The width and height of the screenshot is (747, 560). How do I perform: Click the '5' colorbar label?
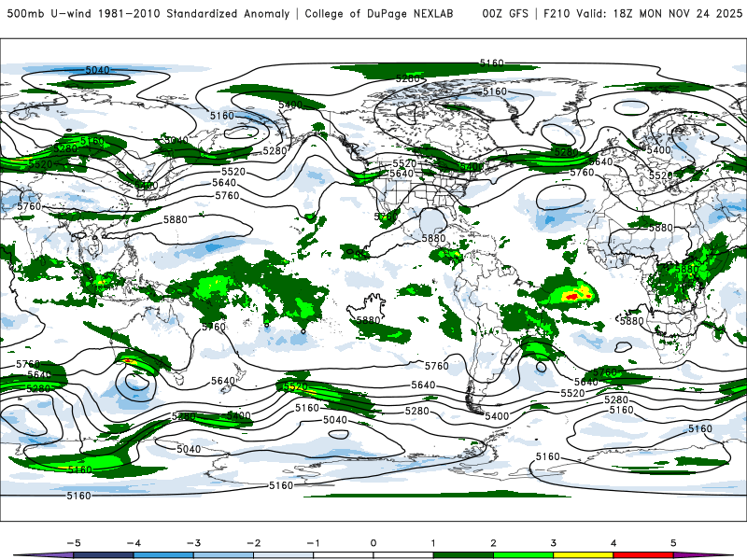[x=673, y=543]
